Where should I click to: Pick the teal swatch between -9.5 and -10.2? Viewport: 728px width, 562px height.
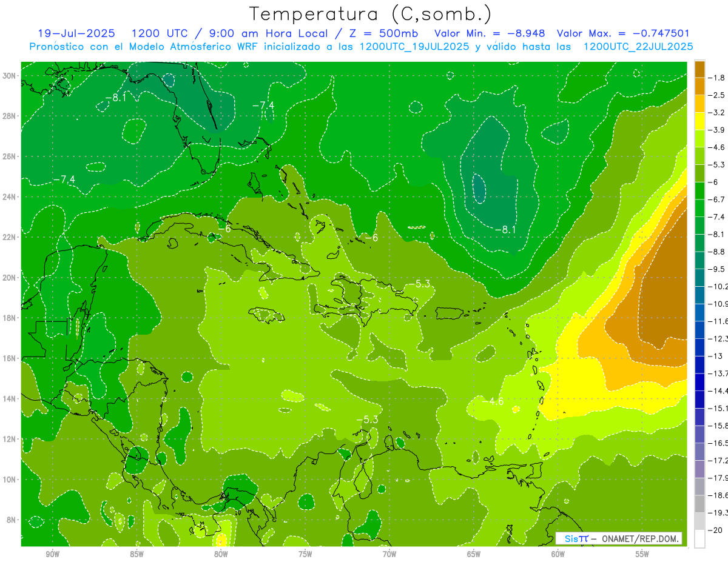(x=699, y=278)
